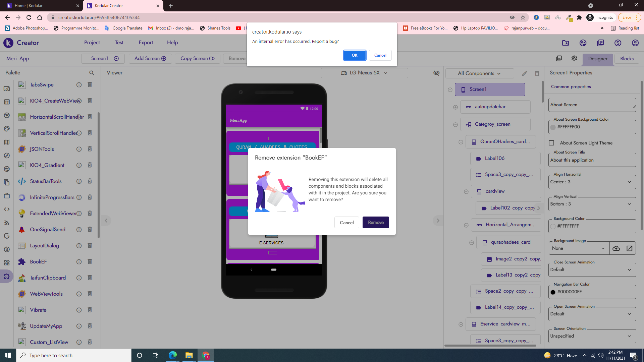Screen dimensions: 644x362
Task: Click the Palette search icon
Action: pos(92,73)
